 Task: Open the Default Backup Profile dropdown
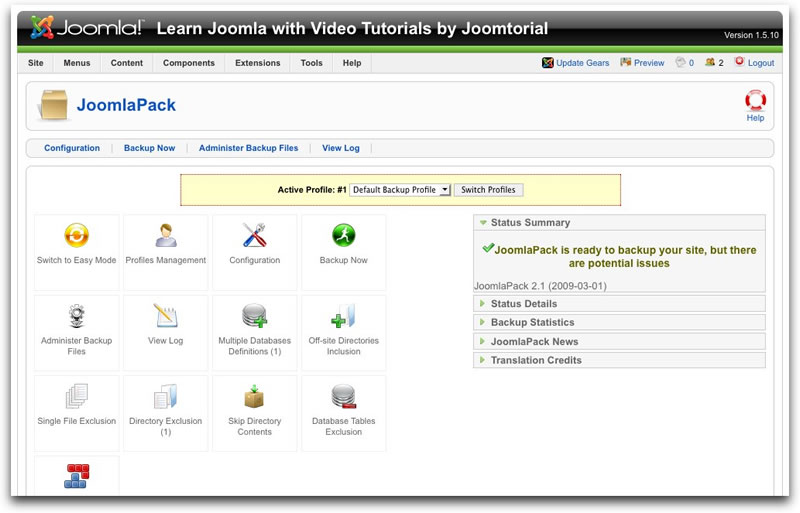[x=399, y=190]
